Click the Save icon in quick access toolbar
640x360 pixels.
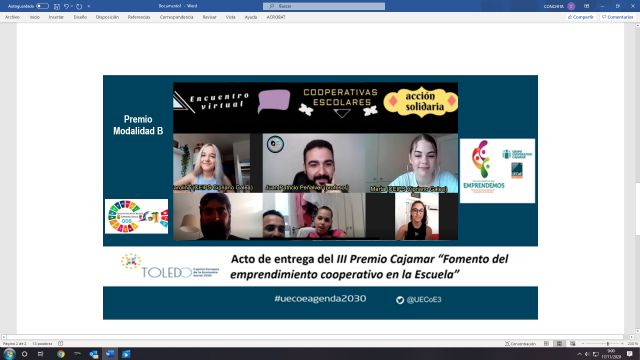coord(57,6)
